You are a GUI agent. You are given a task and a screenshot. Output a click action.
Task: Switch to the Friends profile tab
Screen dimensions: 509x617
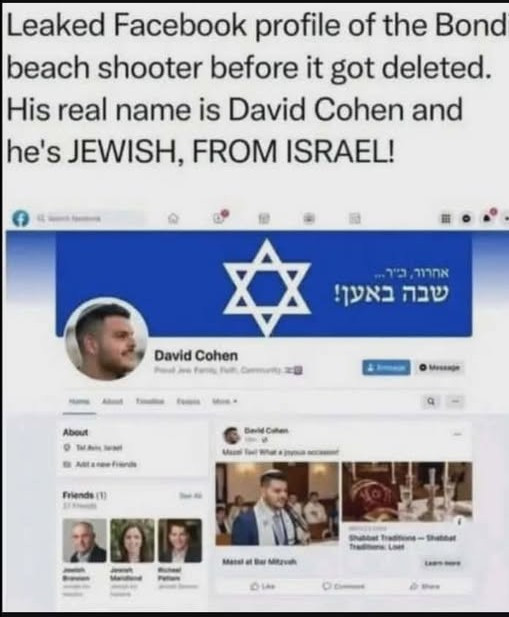(x=188, y=402)
